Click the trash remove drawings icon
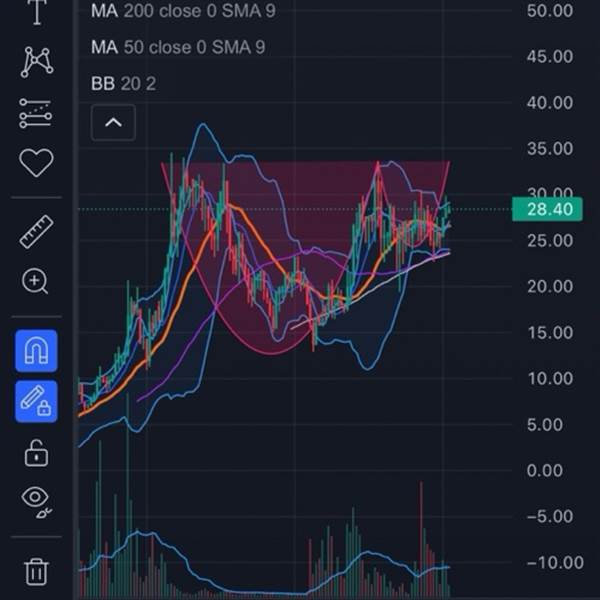The width and height of the screenshot is (600, 600). (37, 572)
